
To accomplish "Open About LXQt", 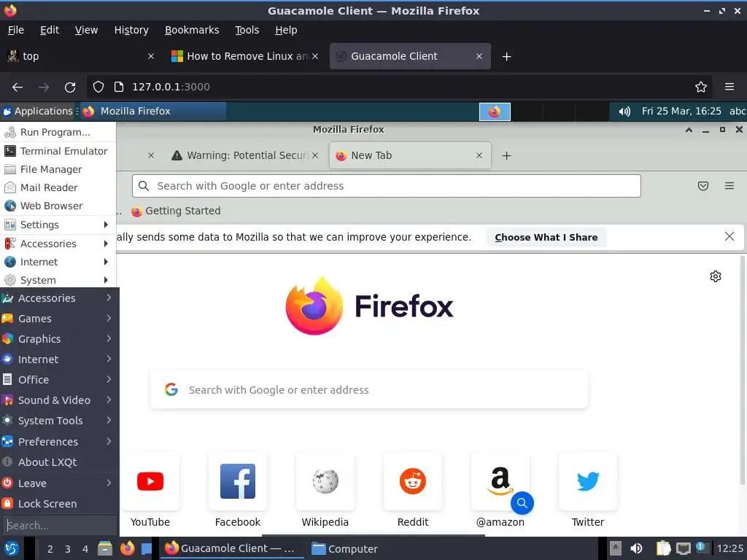I will pos(58,462).
